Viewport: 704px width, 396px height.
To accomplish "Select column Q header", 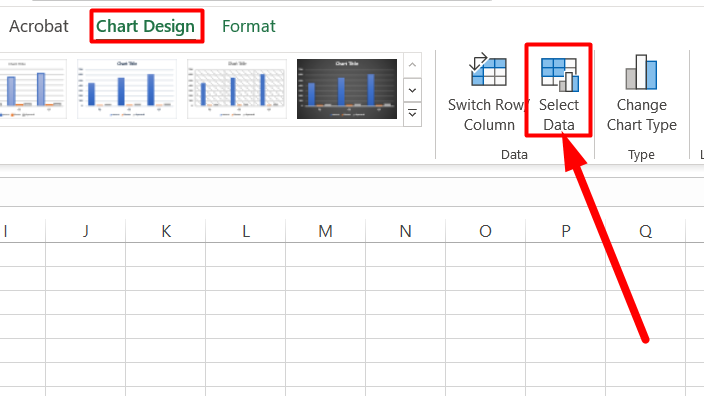I will pos(645,231).
